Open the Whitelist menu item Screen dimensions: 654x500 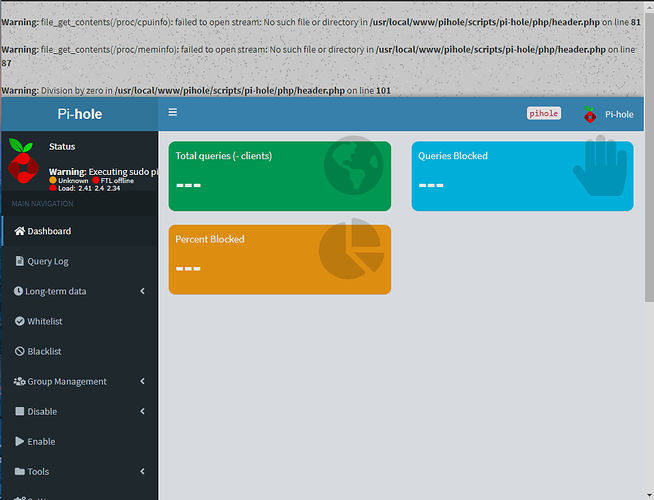44,321
